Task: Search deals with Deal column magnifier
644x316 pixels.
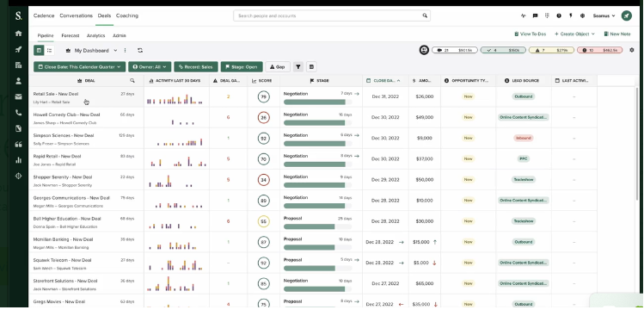Action: pos(132,81)
